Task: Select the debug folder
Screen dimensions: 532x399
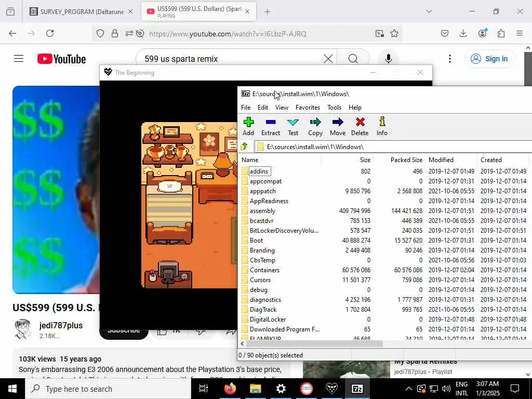Action: 258,289
